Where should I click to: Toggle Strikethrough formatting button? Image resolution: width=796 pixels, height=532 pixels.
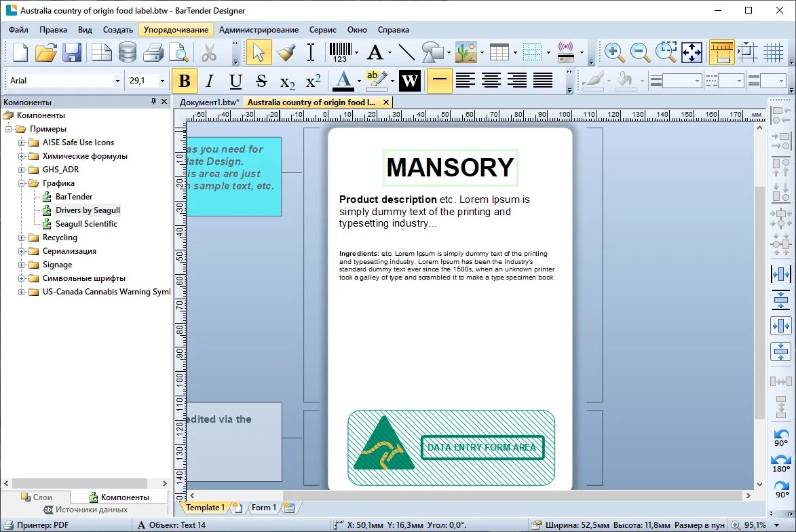coord(261,81)
